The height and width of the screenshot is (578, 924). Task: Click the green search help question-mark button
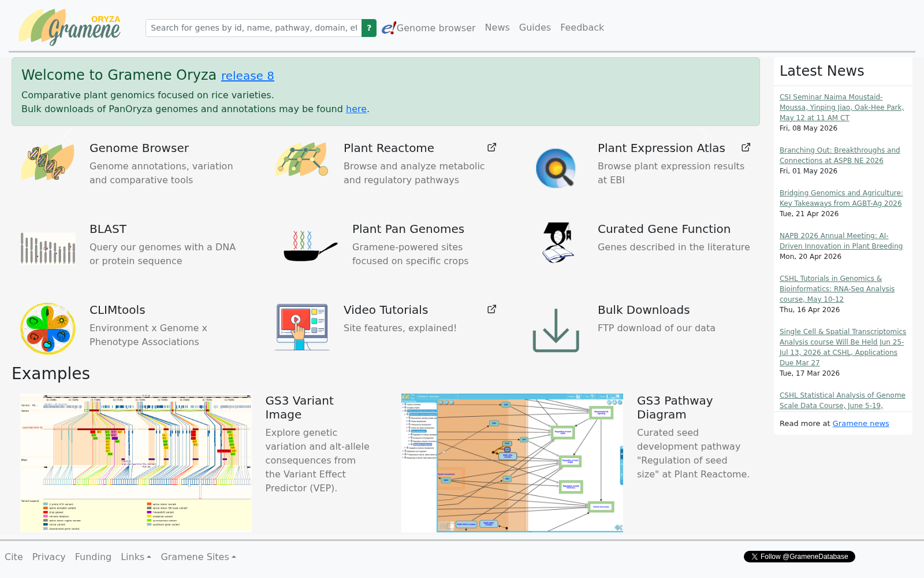coord(369,28)
